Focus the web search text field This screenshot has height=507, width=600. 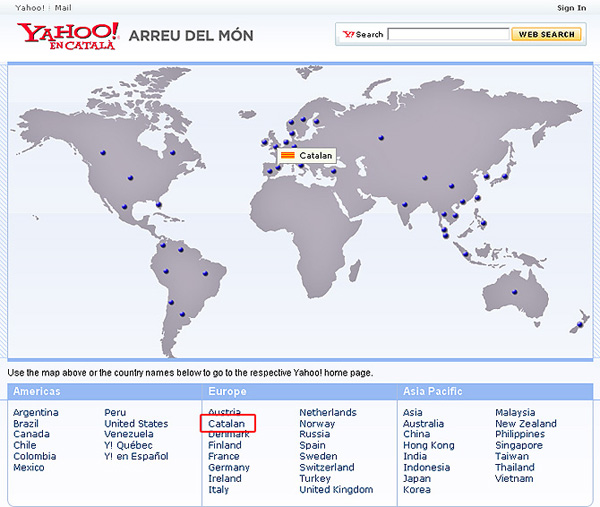(x=448, y=34)
